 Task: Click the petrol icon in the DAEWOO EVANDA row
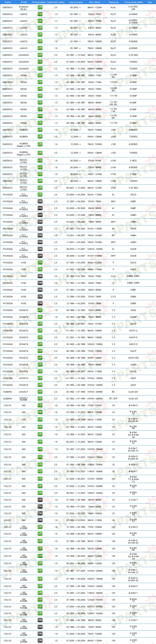(x=40, y=8)
